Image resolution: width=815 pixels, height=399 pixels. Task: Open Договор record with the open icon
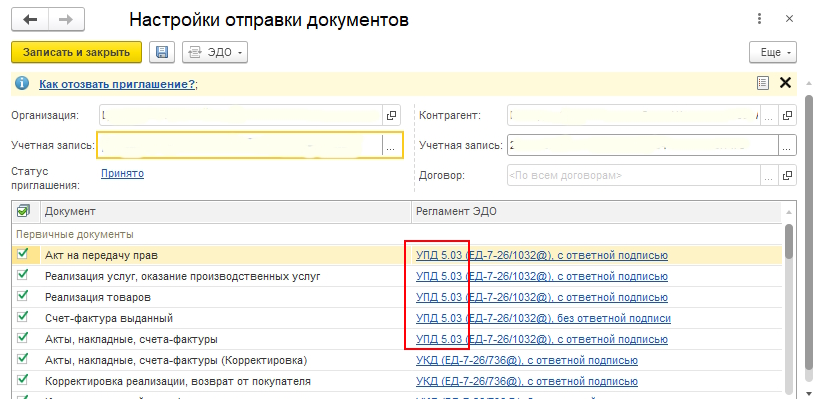788,175
